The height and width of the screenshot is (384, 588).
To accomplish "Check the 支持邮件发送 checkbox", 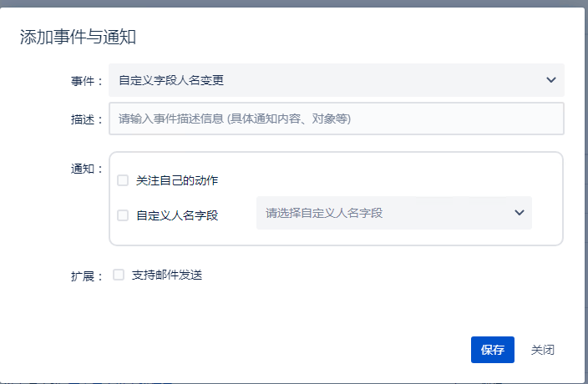I will point(119,275).
